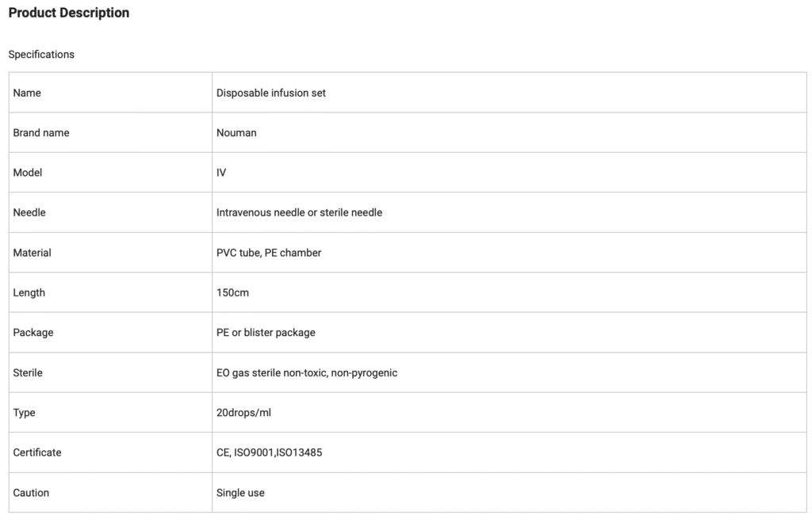This screenshot has width=812, height=519.
Task: Select the Single use caution value
Action: coord(240,493)
